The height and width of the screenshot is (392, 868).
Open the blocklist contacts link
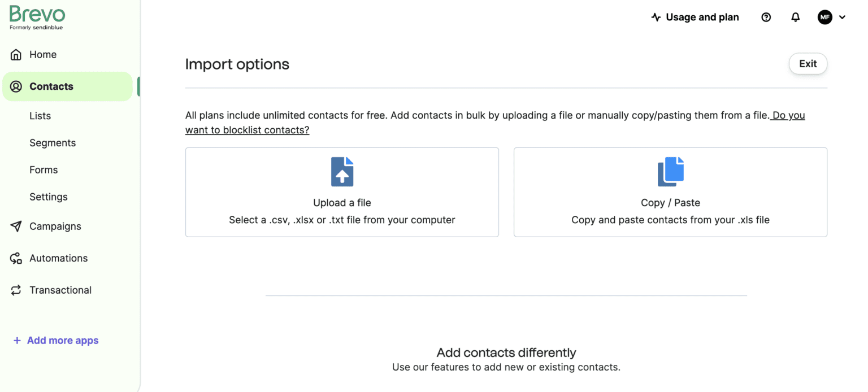[x=248, y=129]
